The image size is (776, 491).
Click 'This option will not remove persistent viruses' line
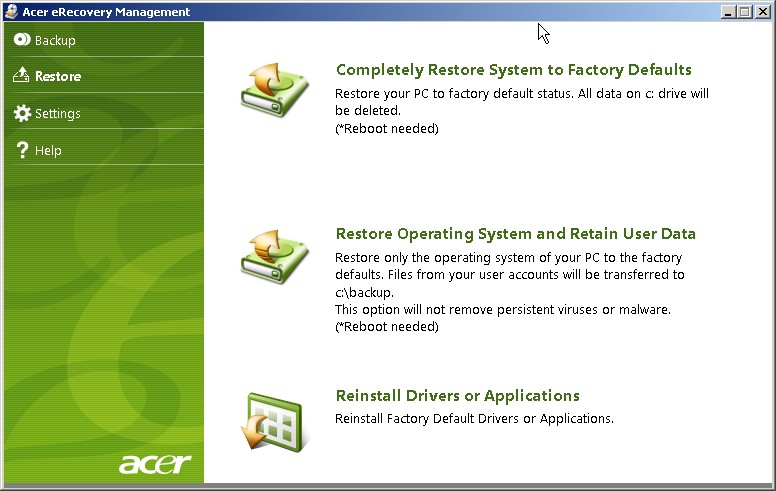point(503,309)
